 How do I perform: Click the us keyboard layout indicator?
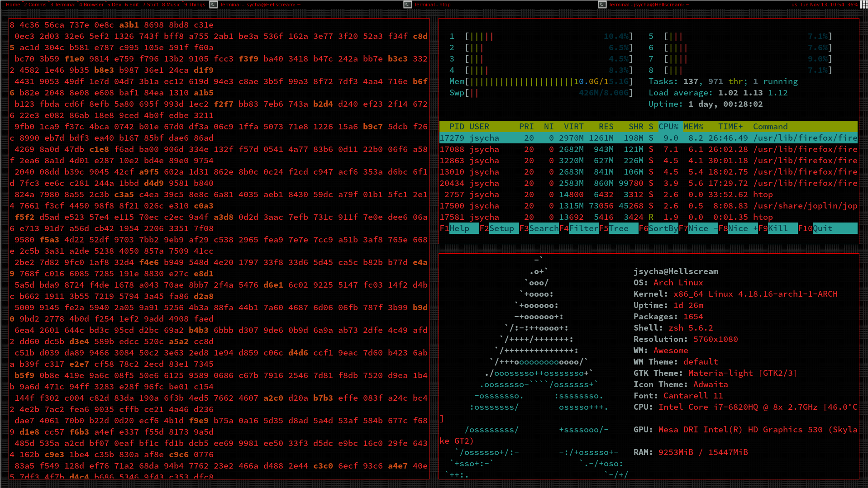pos(794,5)
